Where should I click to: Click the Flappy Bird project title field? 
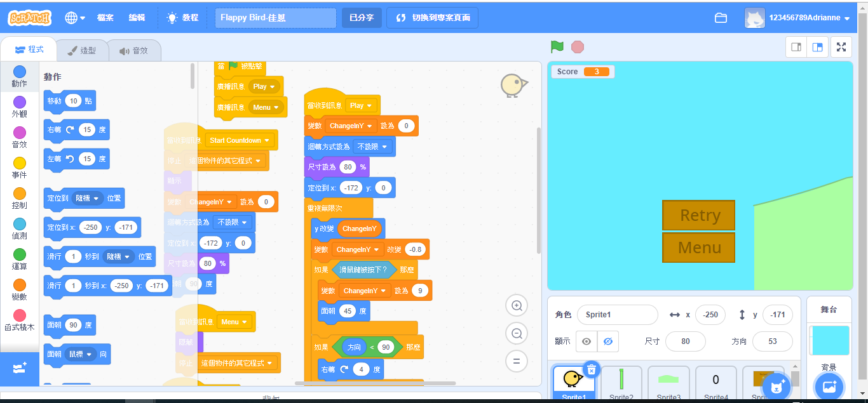[x=276, y=18]
